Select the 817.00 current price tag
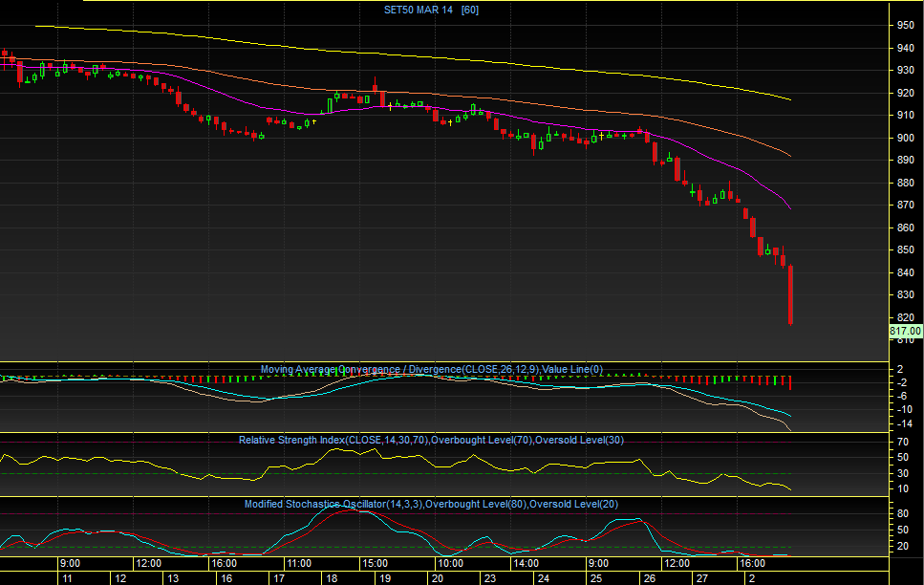This screenshot has width=924, height=585. click(x=905, y=332)
